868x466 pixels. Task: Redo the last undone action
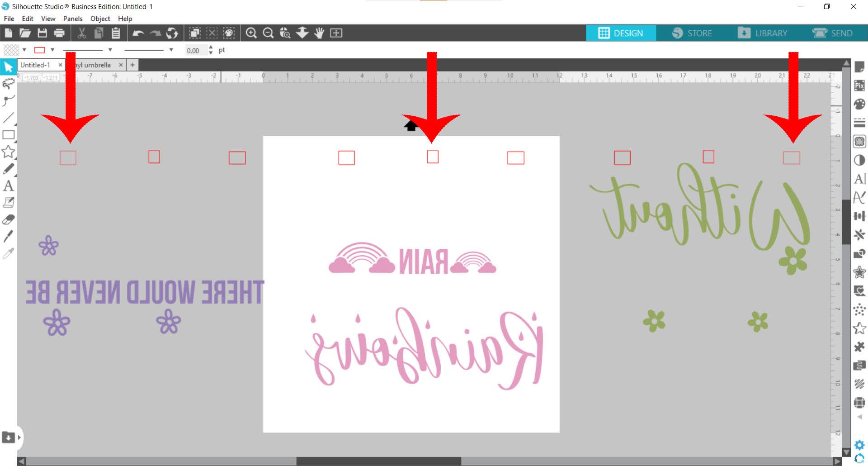click(156, 33)
